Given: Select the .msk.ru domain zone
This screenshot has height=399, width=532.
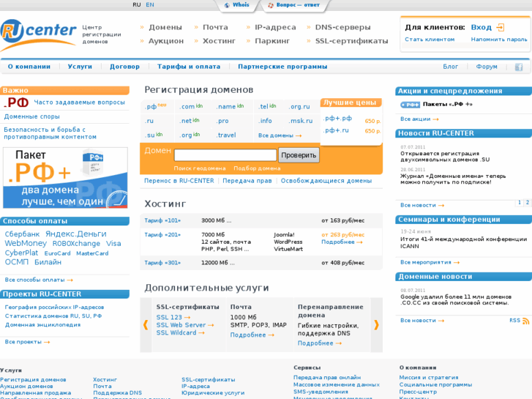Looking at the screenshot, I should click(x=301, y=121).
